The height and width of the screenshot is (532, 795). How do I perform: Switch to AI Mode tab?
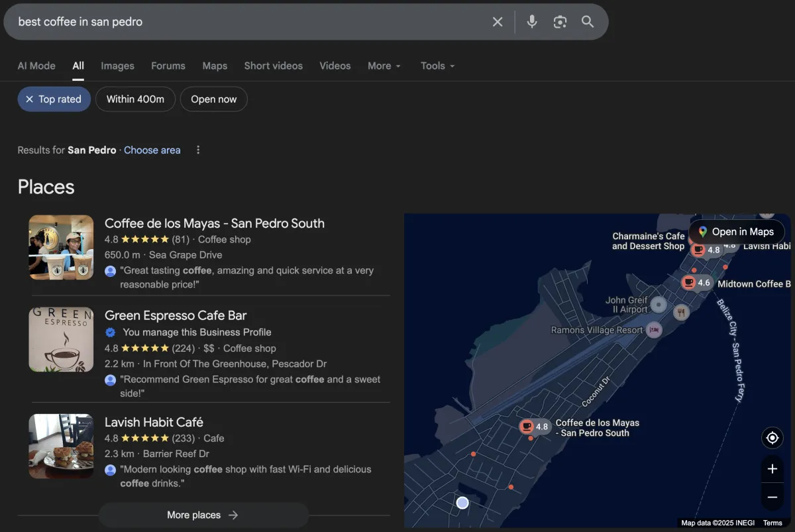click(x=36, y=66)
